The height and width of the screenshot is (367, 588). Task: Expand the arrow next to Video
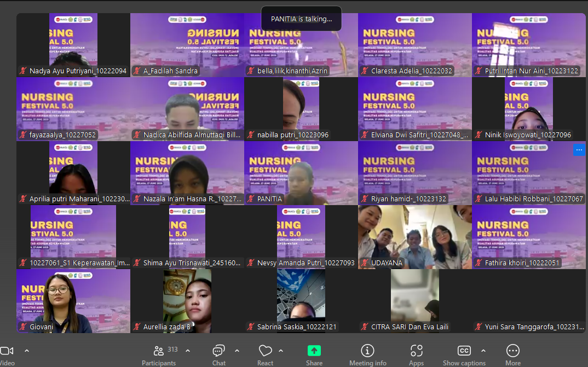pyautogui.click(x=27, y=351)
